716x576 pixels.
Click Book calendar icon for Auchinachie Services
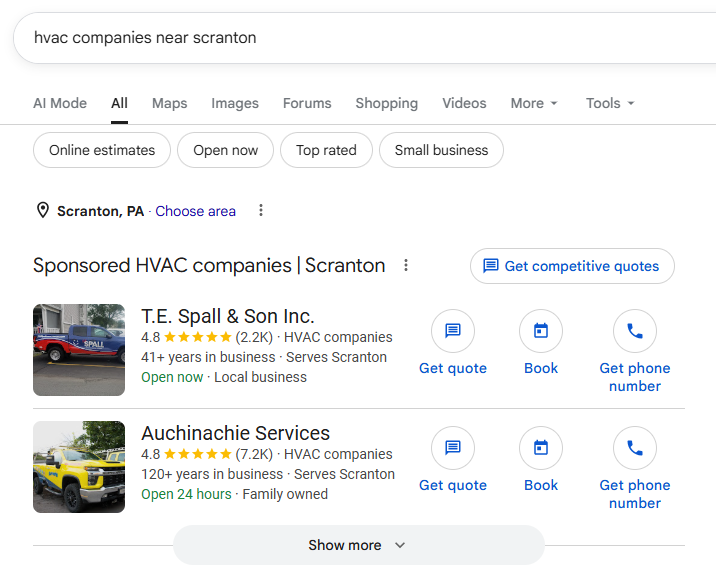pos(541,448)
